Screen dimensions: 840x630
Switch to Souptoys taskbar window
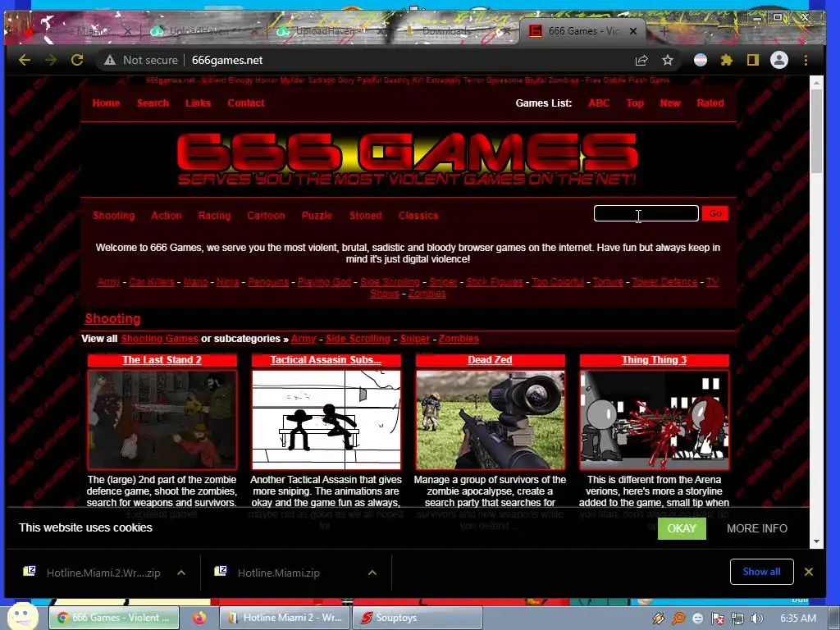[418, 618]
